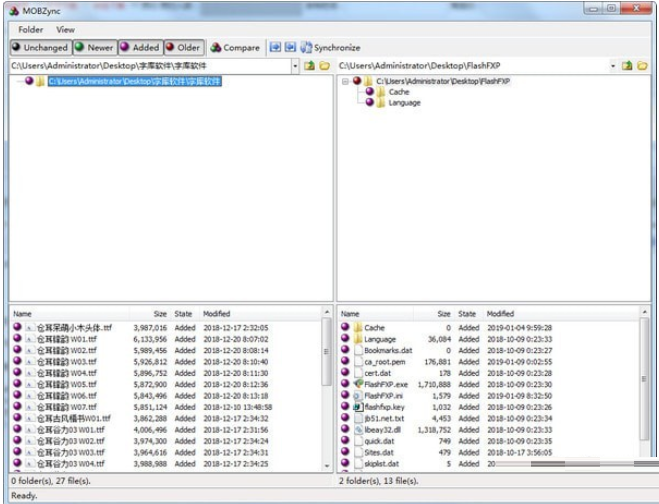
Task: Click the purple state icon of Cache row
Action: (345, 327)
